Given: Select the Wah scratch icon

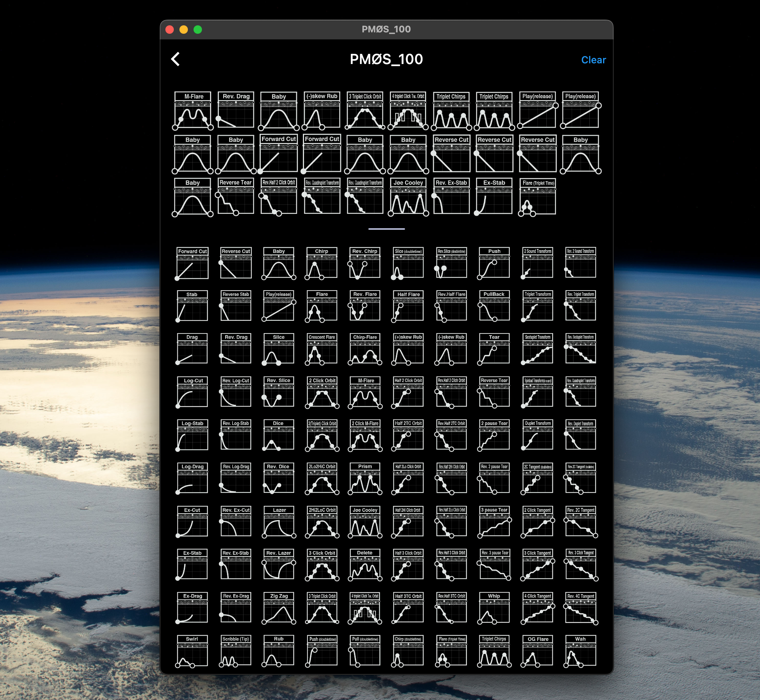Looking at the screenshot, I should coord(581,651).
